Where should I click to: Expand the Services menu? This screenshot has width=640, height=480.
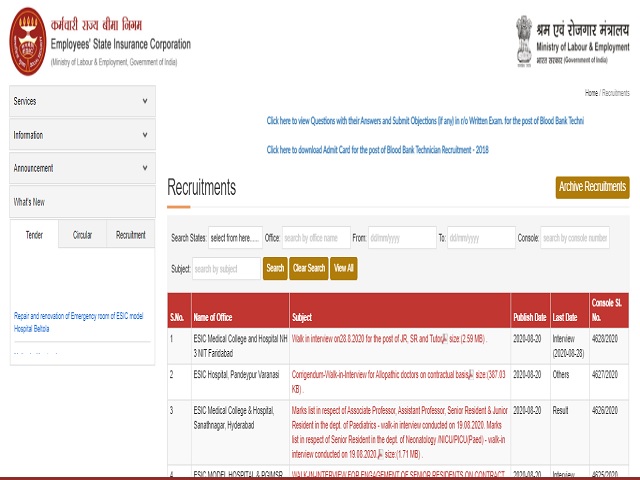tap(82, 101)
